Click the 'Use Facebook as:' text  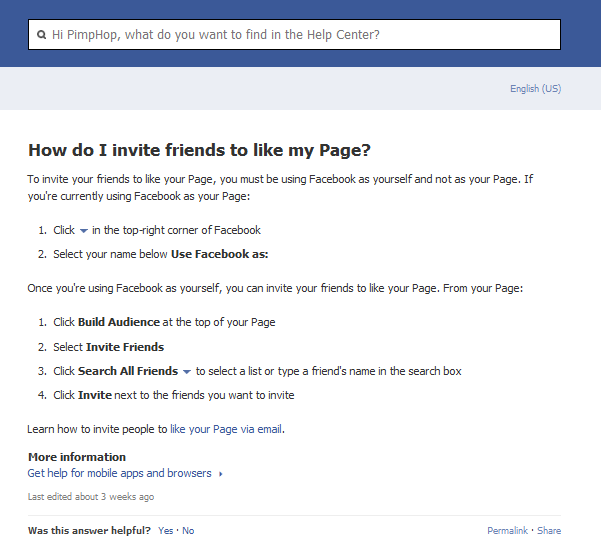pos(219,254)
